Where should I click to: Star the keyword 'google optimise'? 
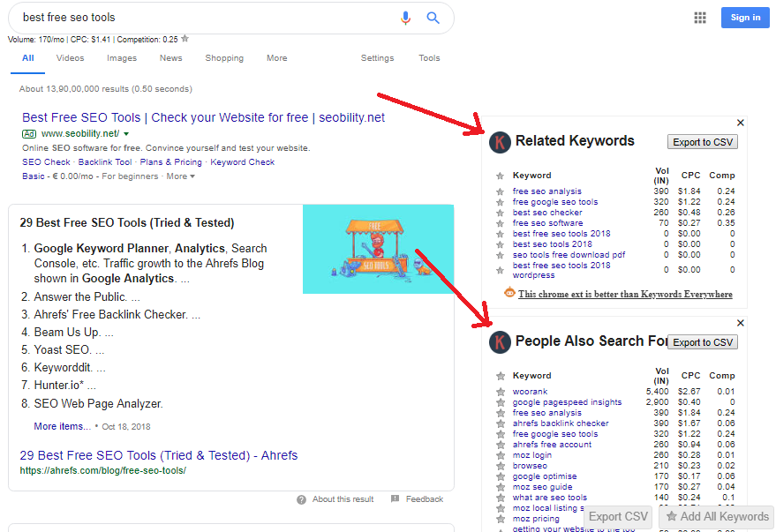coord(501,476)
